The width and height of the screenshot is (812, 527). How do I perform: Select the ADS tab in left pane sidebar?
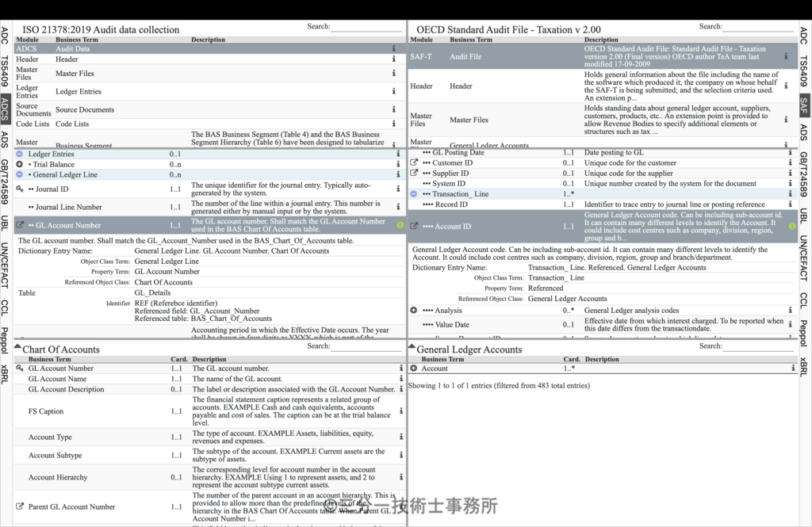(x=5, y=139)
